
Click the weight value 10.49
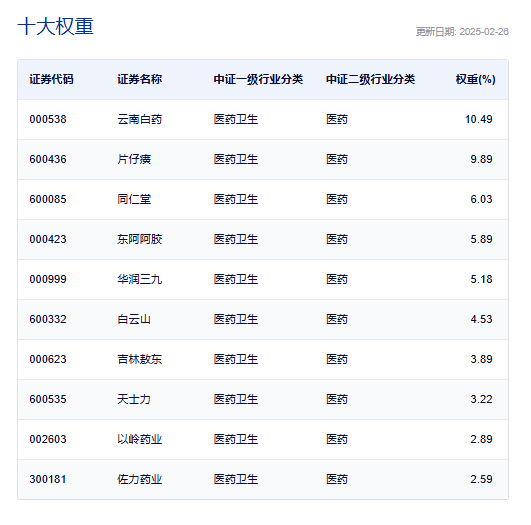click(x=479, y=120)
